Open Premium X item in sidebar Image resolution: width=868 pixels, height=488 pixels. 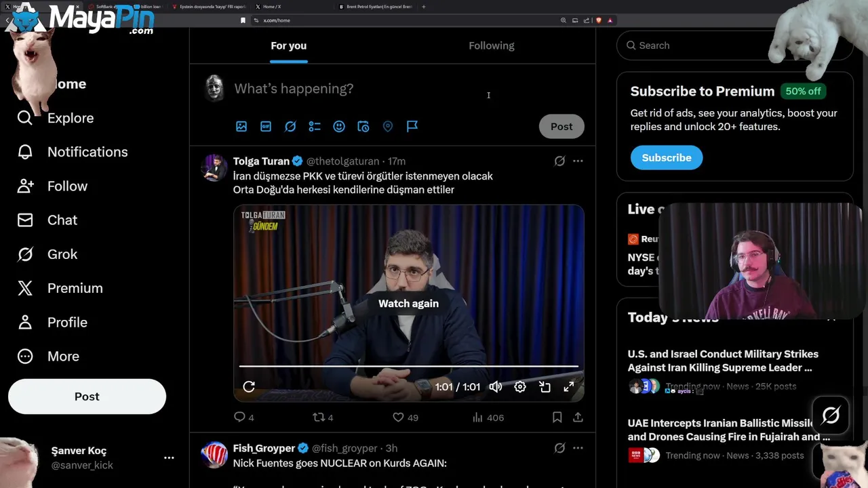click(60, 288)
